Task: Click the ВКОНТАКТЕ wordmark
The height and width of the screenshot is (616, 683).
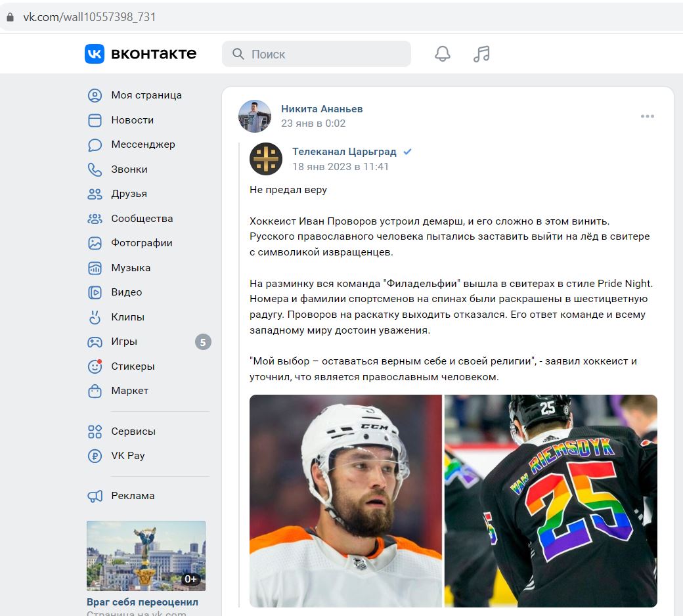Action: [154, 54]
